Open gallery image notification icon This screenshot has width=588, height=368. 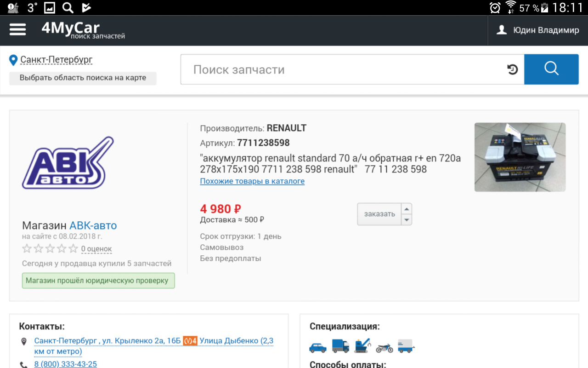click(x=49, y=7)
